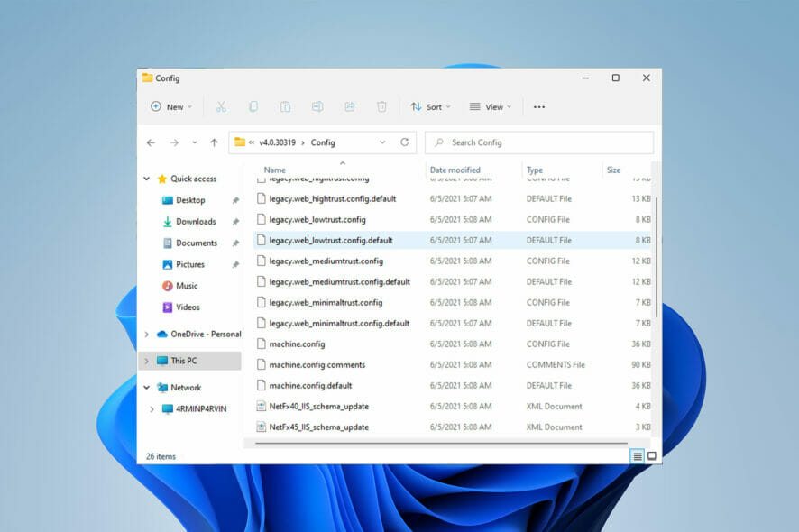This screenshot has height=532, width=799.
Task: Open Desktop in Quick access
Action: coord(190,200)
